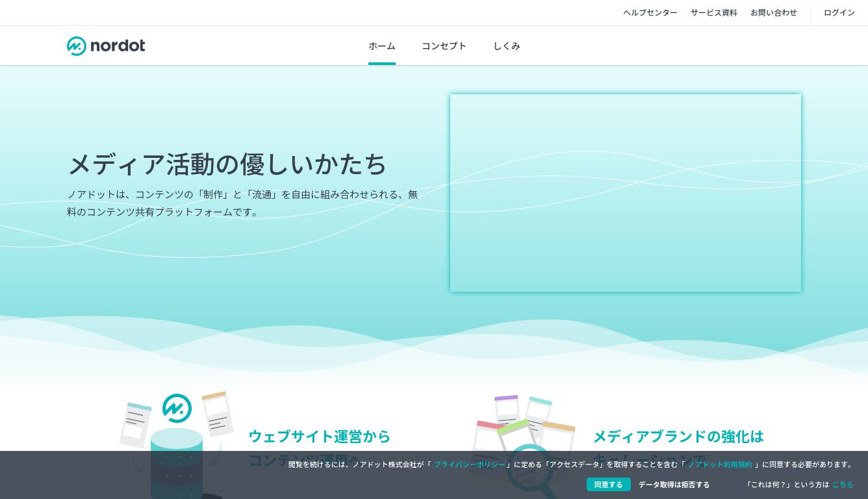Open ヘルプセンター link
This screenshot has width=868, height=499.
click(x=650, y=12)
